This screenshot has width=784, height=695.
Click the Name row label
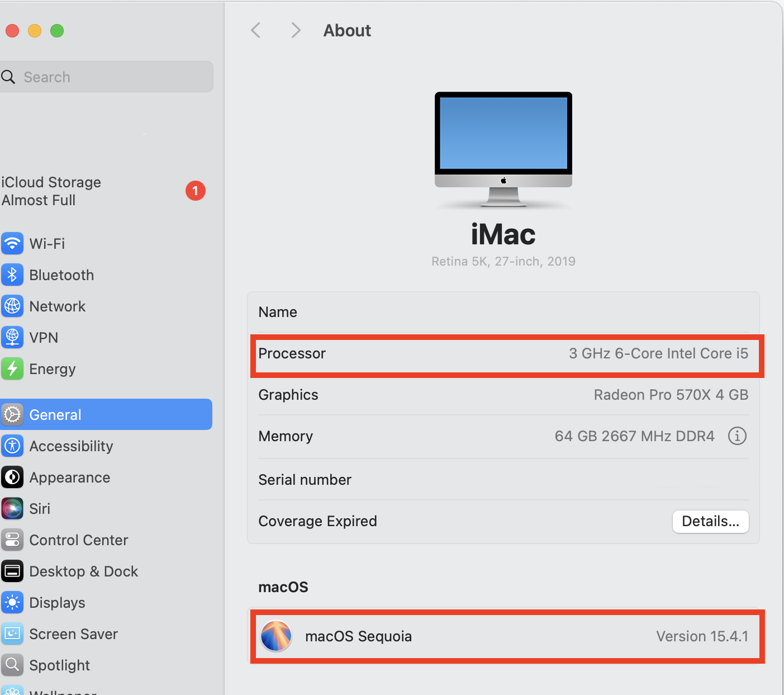(278, 312)
